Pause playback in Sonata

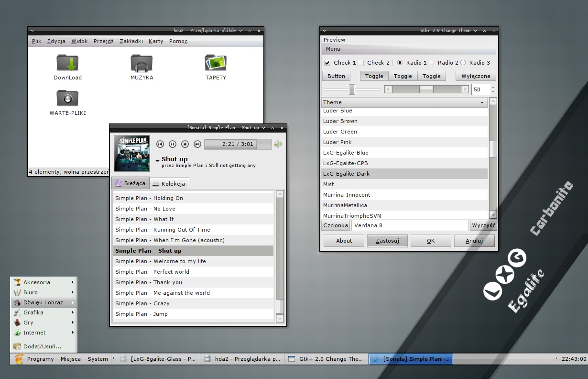(x=173, y=144)
